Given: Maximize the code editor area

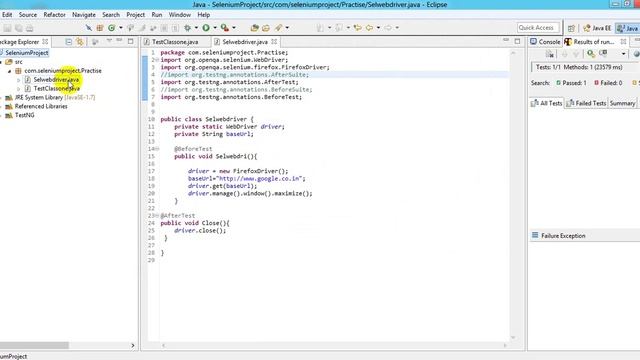Looking at the screenshot, I should coord(518,41).
